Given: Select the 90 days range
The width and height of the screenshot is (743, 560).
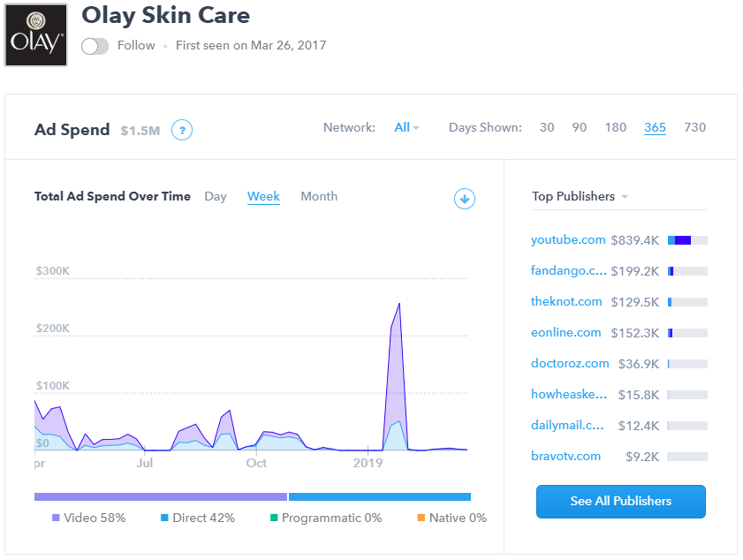Looking at the screenshot, I should 580,127.
